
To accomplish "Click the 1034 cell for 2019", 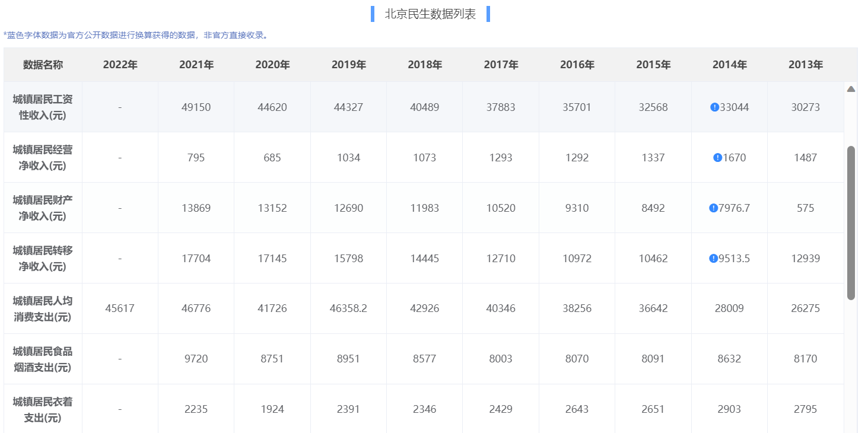I will 349,158.
